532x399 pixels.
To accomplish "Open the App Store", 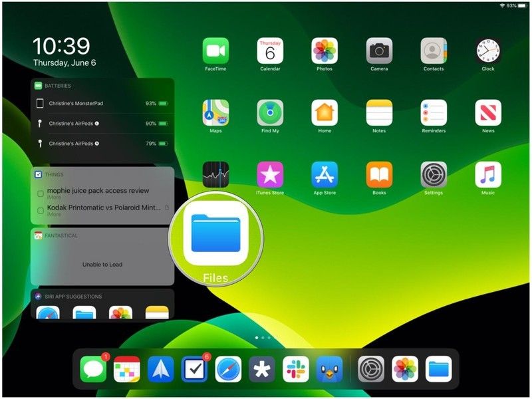I will coord(325,175).
